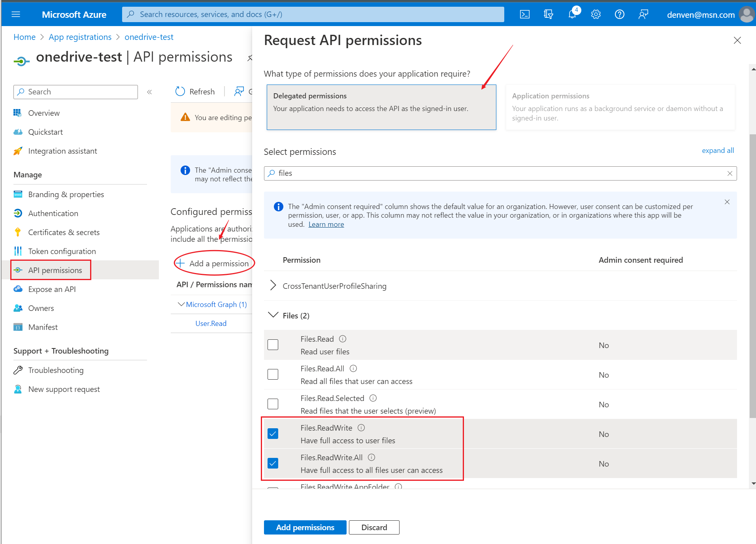Screen dimensions: 756x544
Task: Open portal settings gear
Action: click(596, 15)
